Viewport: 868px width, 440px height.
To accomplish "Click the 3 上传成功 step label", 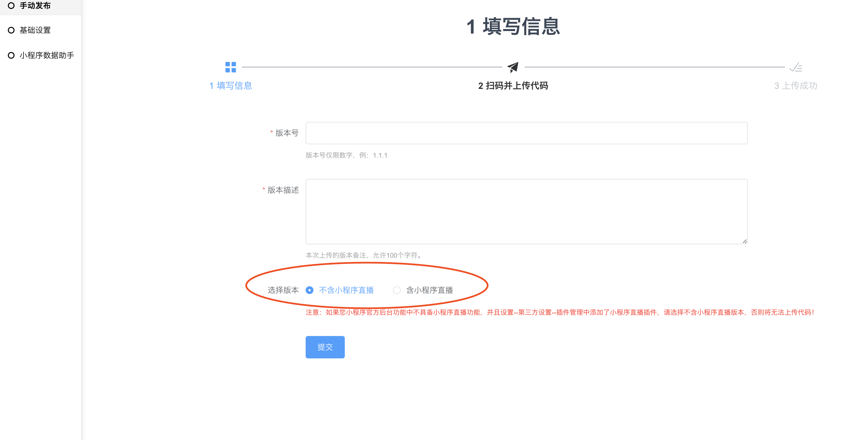I will tap(796, 86).
